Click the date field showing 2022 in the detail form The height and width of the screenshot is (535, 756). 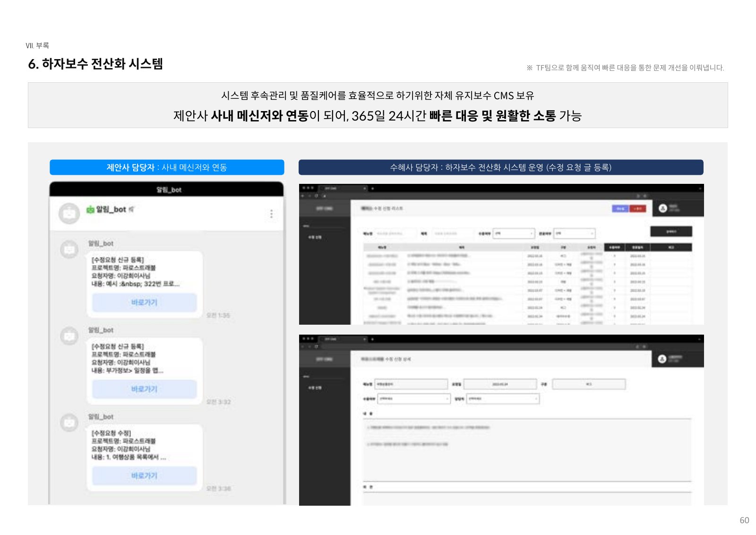500,384
